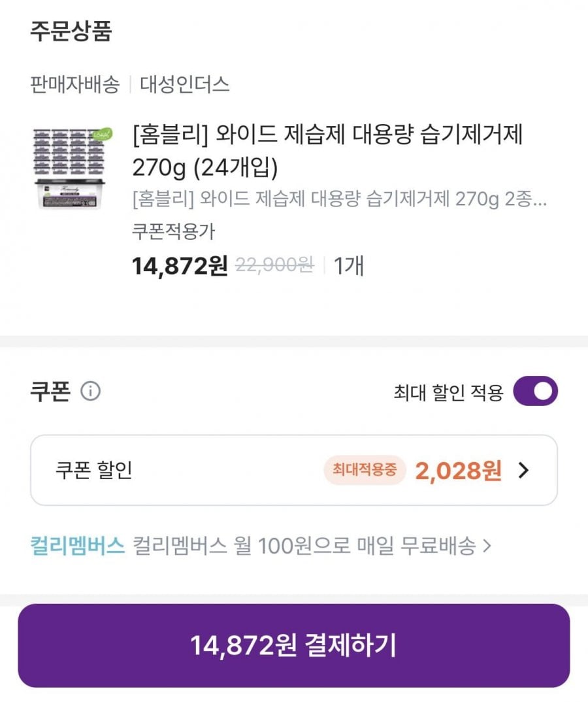Viewport: 588px width, 702px height.
Task: Select seller name 대성인더스
Action: (184, 84)
